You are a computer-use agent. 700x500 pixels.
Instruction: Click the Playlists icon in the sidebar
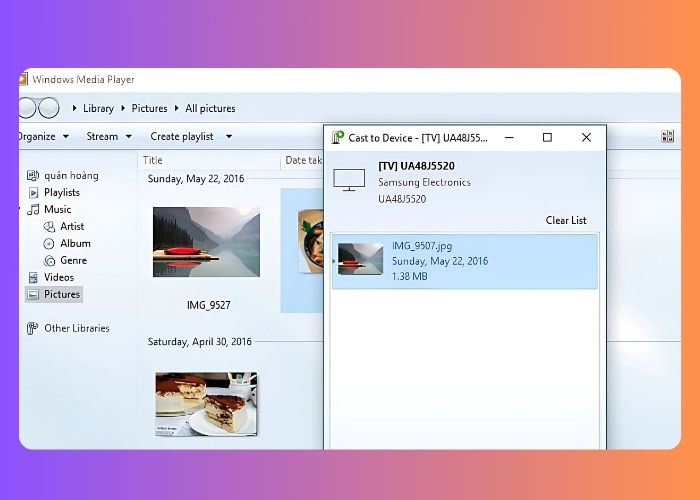(33, 193)
